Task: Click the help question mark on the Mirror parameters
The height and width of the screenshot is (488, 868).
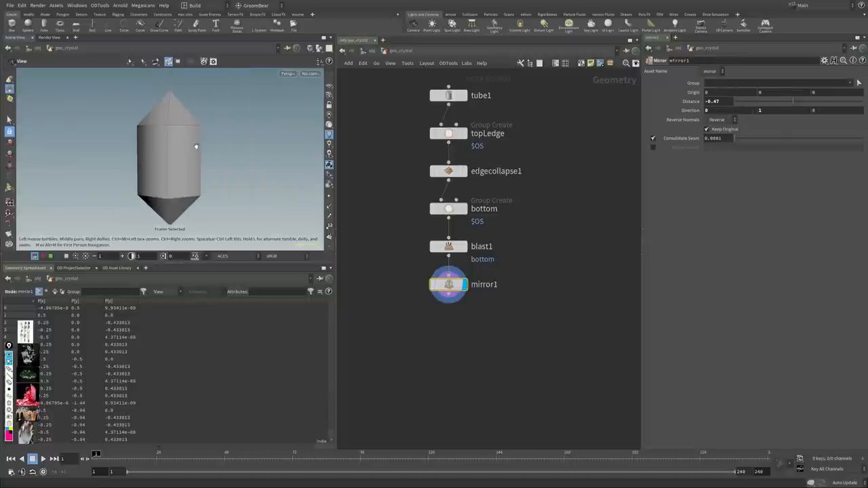Action: pos(863,60)
